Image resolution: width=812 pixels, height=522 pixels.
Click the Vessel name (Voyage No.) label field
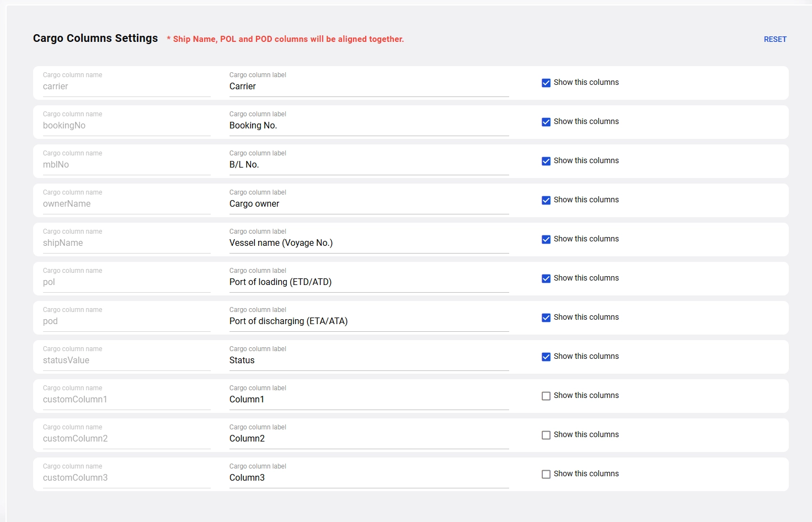point(368,243)
